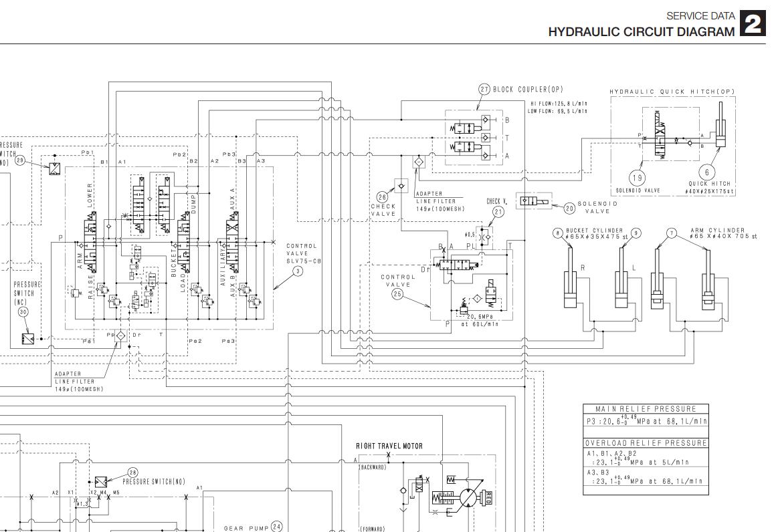The height and width of the screenshot is (532, 778).
Task: Select the check valve symbol labeled 26
Action: (x=401, y=186)
